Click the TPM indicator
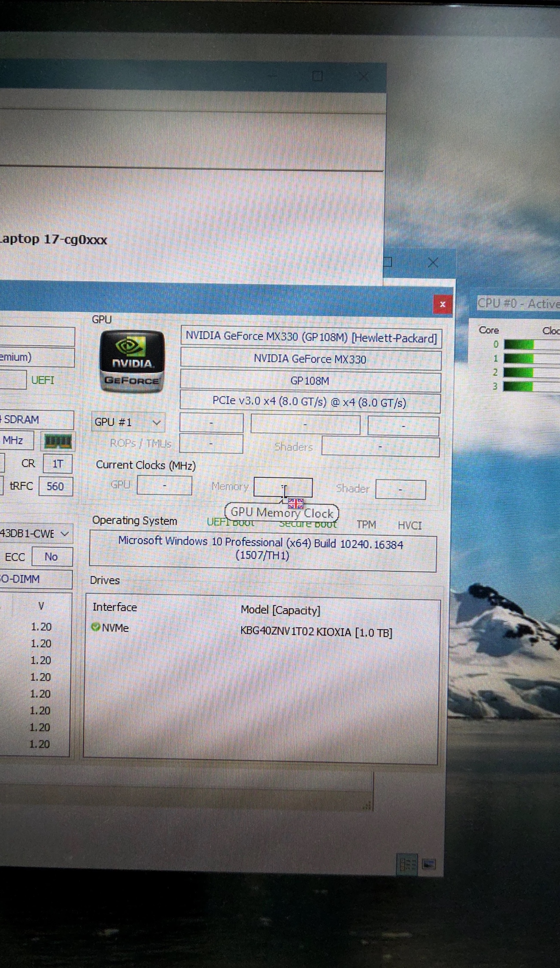560x968 pixels. tap(366, 525)
